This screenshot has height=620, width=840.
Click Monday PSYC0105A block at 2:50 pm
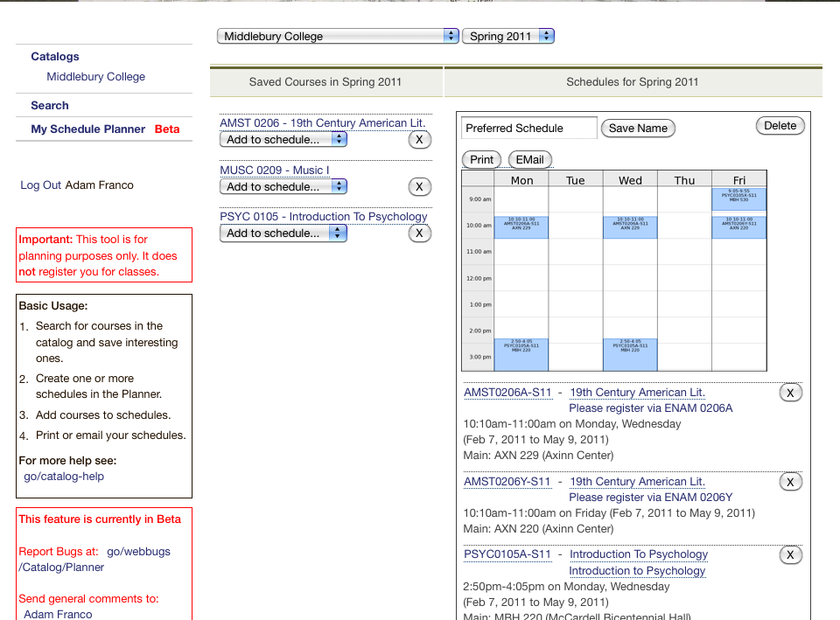[x=521, y=355]
